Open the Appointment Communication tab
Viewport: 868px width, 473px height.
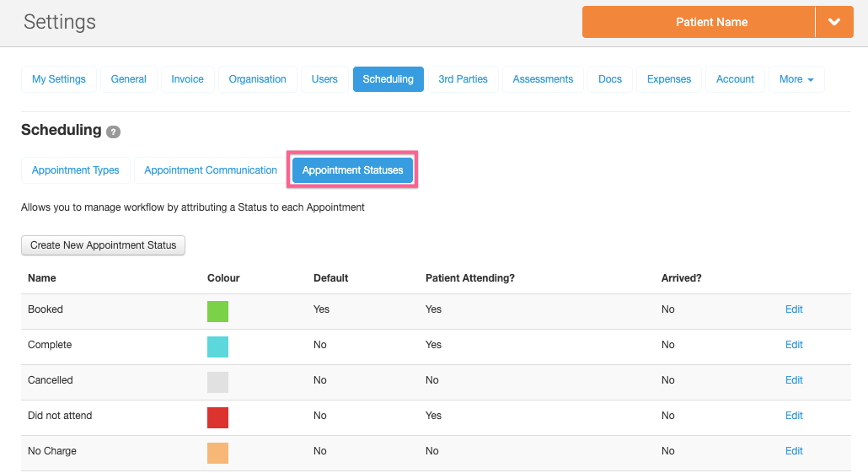click(x=211, y=170)
